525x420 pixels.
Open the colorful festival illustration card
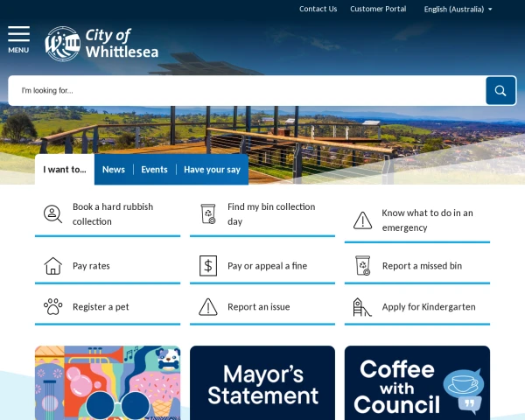108,383
